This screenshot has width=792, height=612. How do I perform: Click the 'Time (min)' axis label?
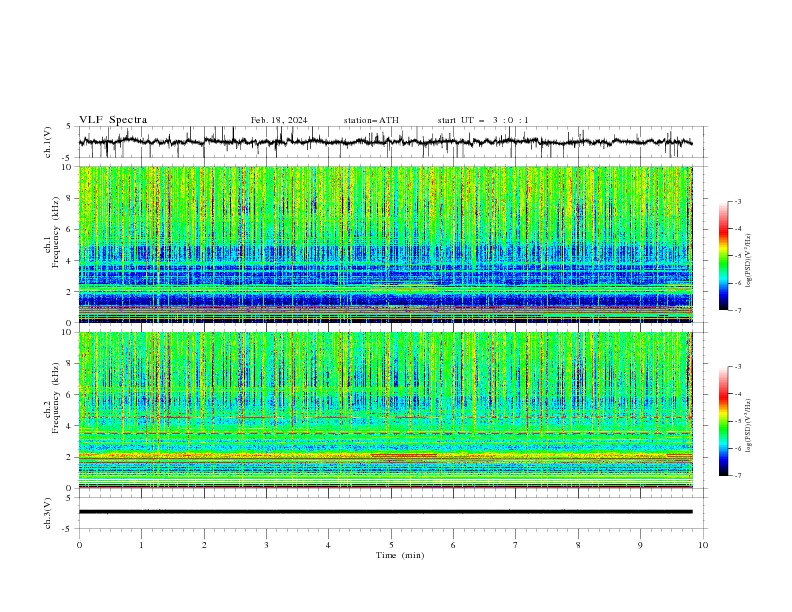(x=400, y=555)
